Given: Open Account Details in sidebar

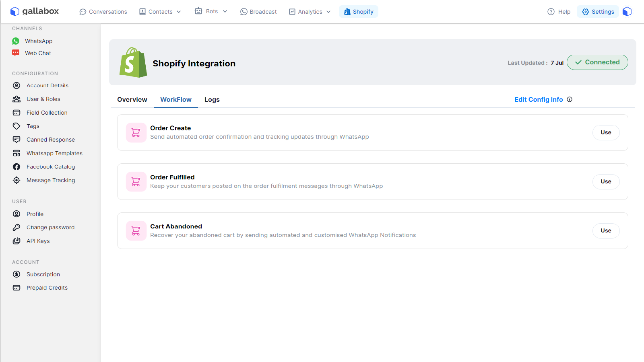Looking at the screenshot, I should pyautogui.click(x=47, y=85).
